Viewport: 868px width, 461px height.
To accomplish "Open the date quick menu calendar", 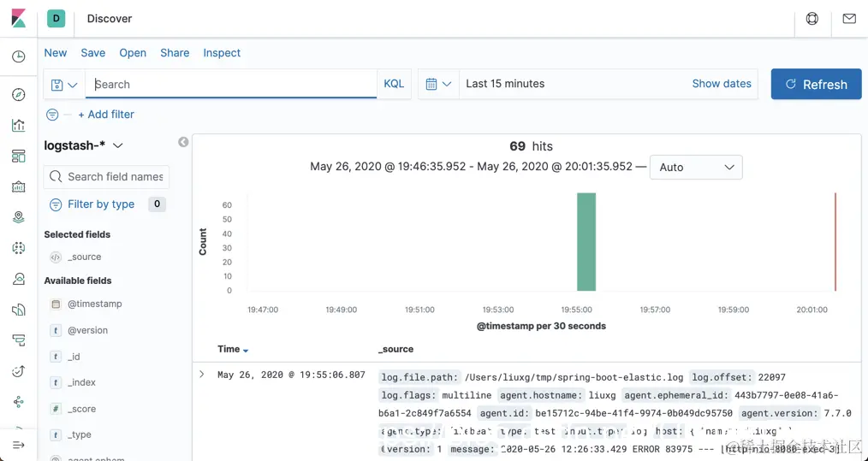I will tap(438, 84).
